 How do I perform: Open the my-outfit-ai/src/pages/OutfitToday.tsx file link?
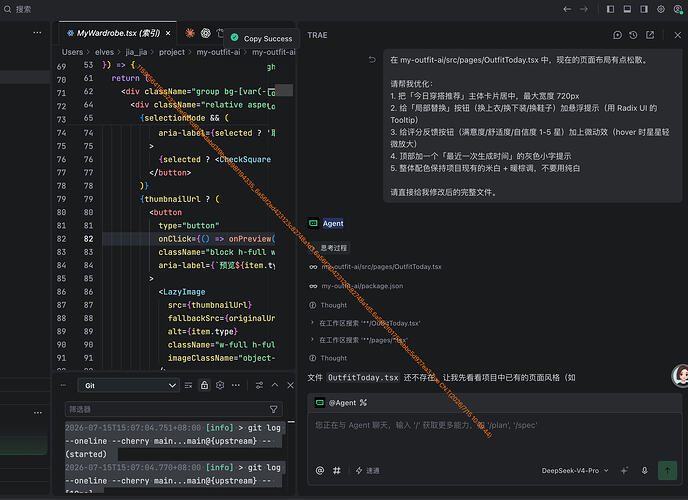381,267
